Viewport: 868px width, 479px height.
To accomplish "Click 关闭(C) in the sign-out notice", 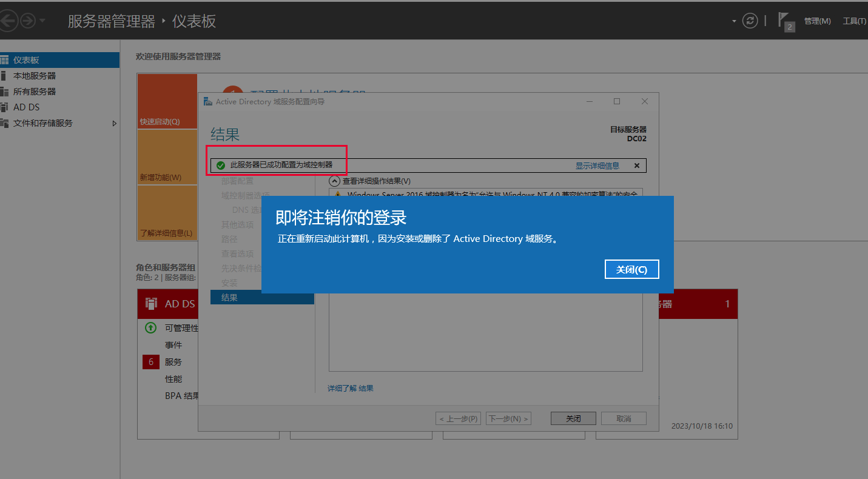I will [631, 270].
